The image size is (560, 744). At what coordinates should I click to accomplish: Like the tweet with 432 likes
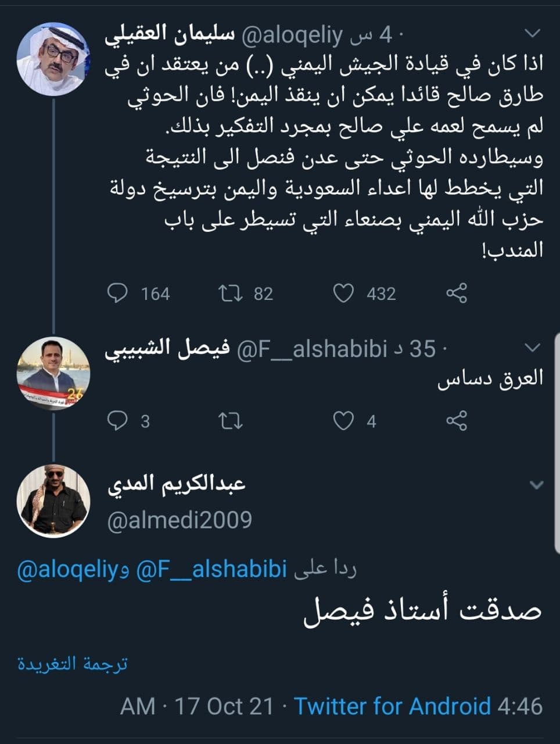click(x=343, y=293)
